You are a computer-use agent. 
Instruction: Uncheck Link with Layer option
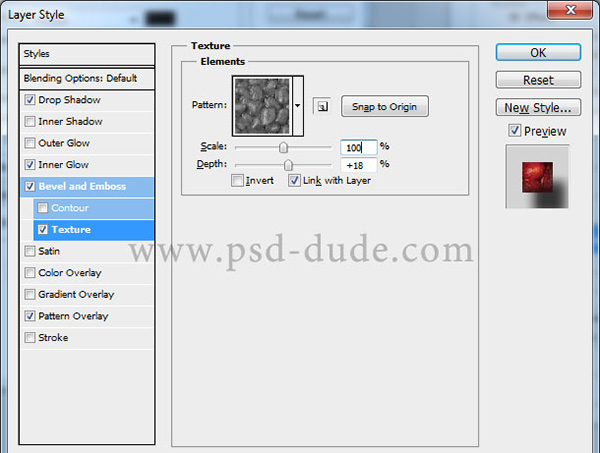[x=294, y=181]
